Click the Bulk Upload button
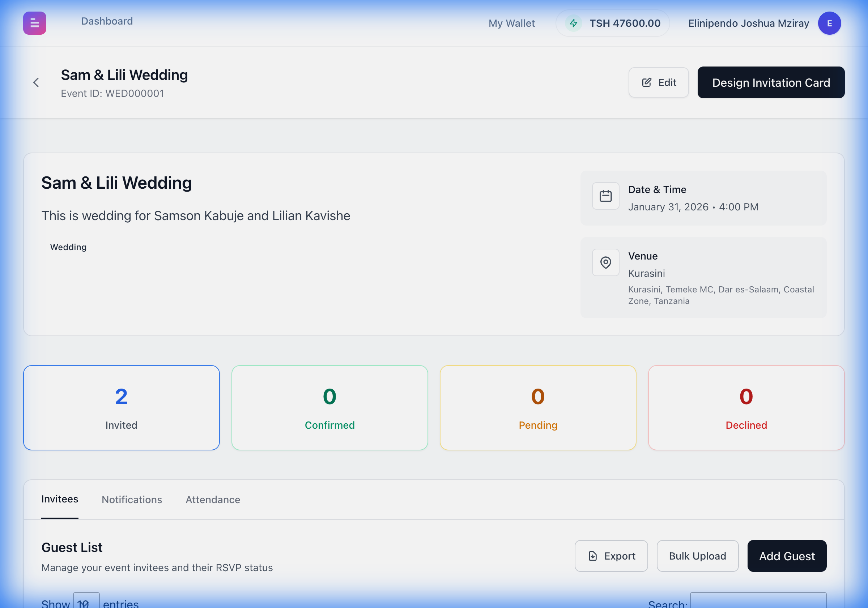 (697, 556)
